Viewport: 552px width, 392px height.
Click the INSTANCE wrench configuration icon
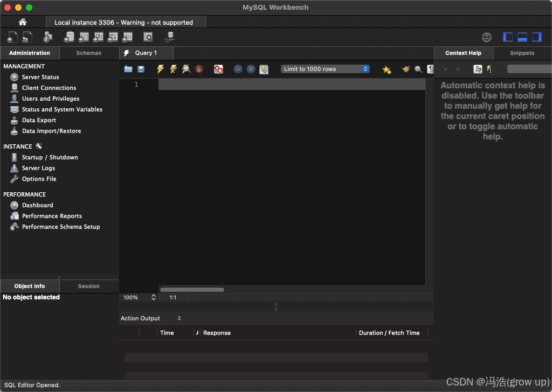(39, 146)
